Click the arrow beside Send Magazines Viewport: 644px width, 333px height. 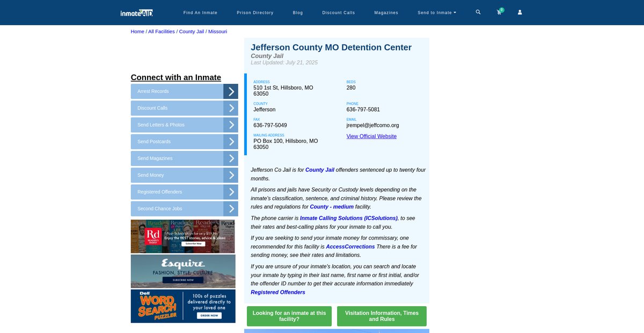pyautogui.click(x=231, y=158)
